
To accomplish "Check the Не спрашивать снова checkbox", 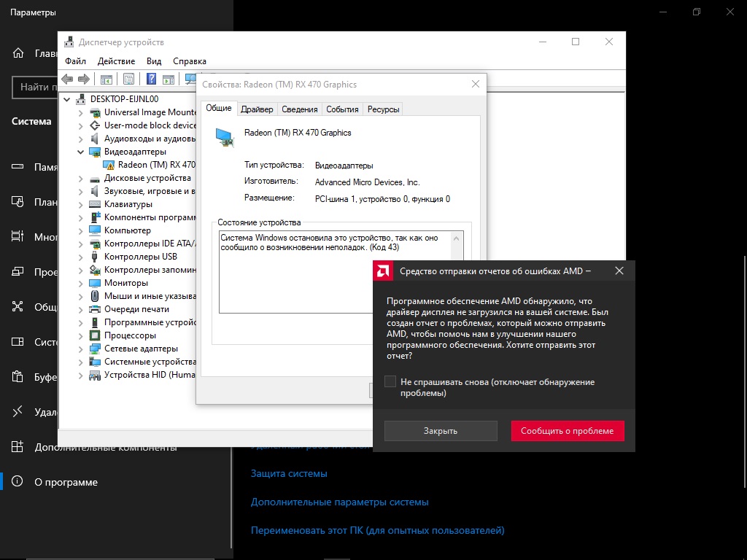I will (390, 381).
